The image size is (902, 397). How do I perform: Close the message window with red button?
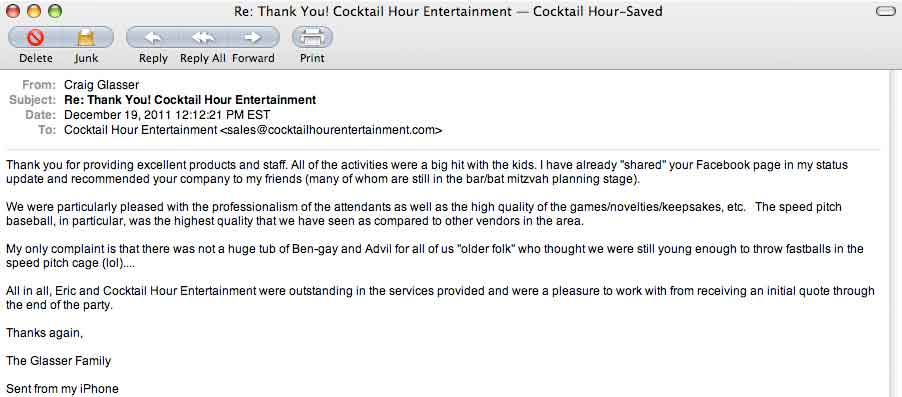[13, 11]
